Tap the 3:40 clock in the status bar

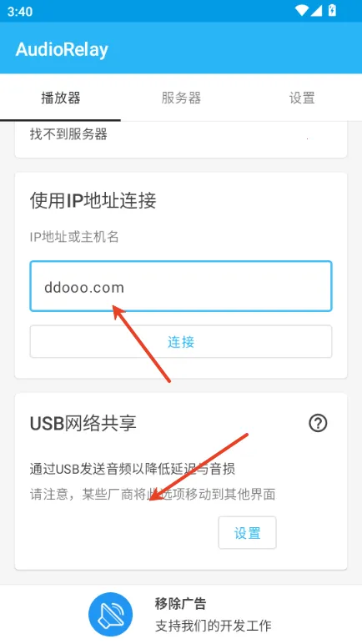20,11
